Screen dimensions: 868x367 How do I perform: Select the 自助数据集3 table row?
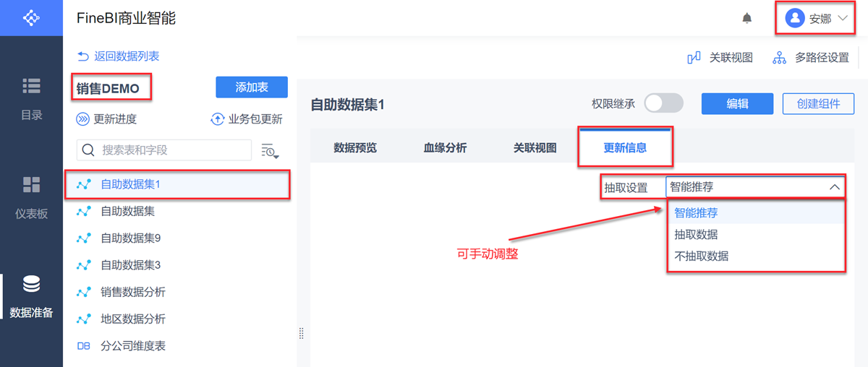point(180,265)
